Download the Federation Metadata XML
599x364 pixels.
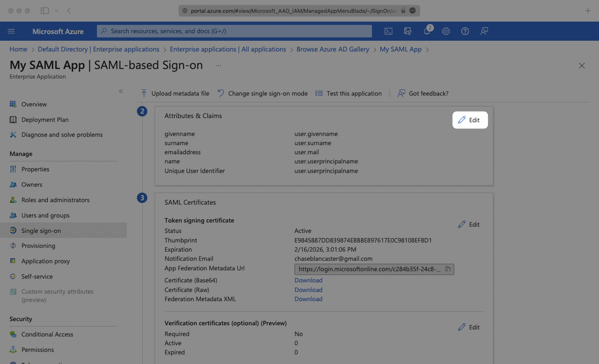pyautogui.click(x=308, y=299)
